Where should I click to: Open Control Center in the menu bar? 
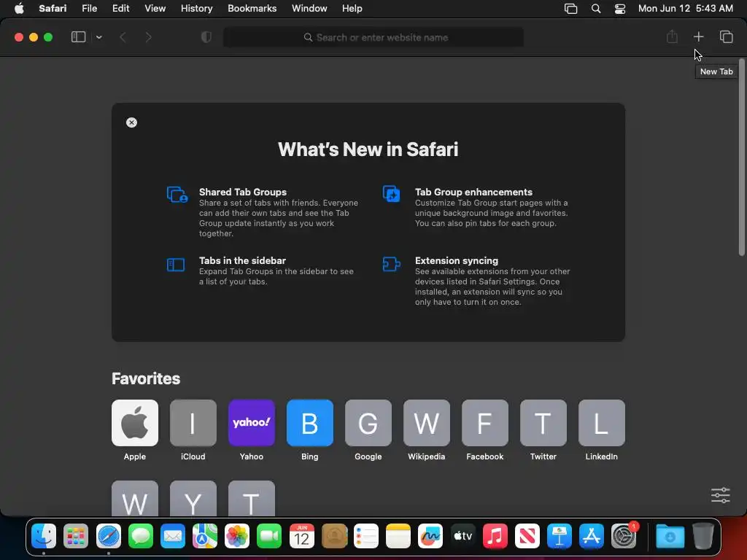(620, 9)
